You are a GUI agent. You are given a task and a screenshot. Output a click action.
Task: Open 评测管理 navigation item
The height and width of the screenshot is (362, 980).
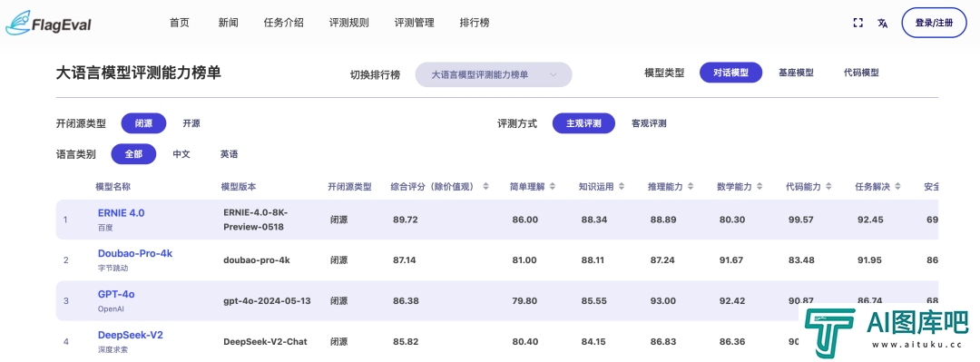(x=415, y=23)
